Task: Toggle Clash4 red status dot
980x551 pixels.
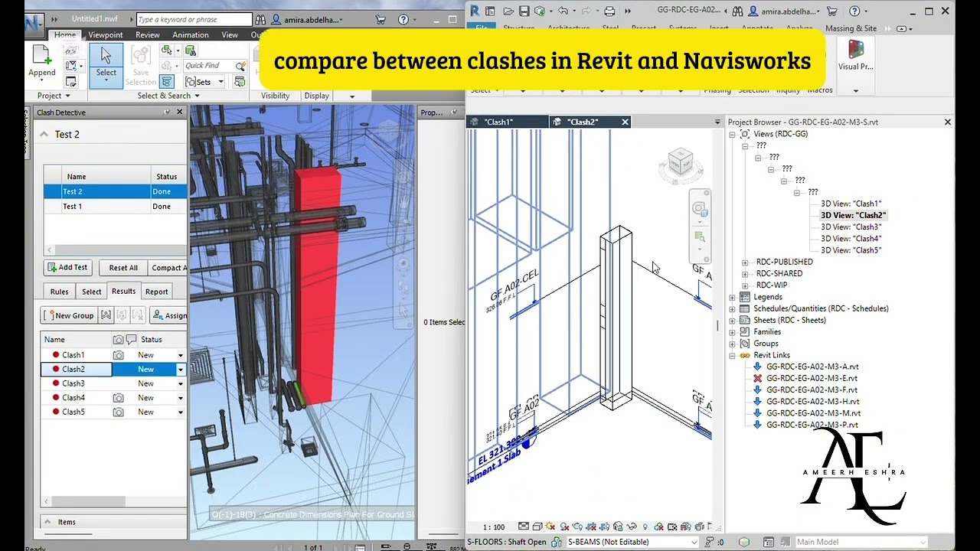Action: coord(56,398)
